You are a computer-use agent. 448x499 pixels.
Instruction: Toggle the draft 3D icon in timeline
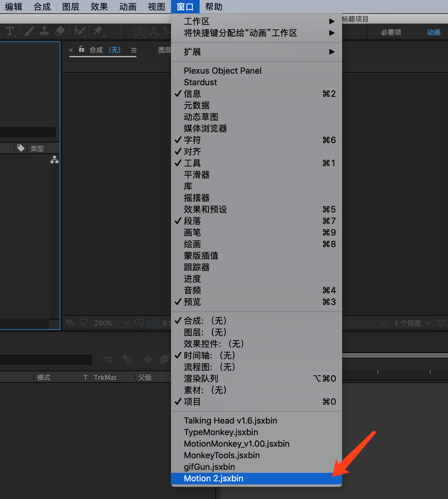pyautogui.click(x=128, y=359)
